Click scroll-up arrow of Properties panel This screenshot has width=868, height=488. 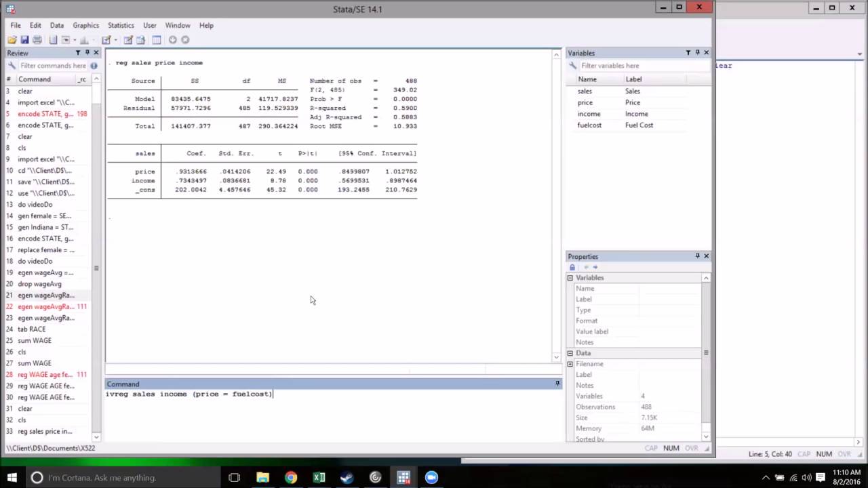[x=706, y=278]
